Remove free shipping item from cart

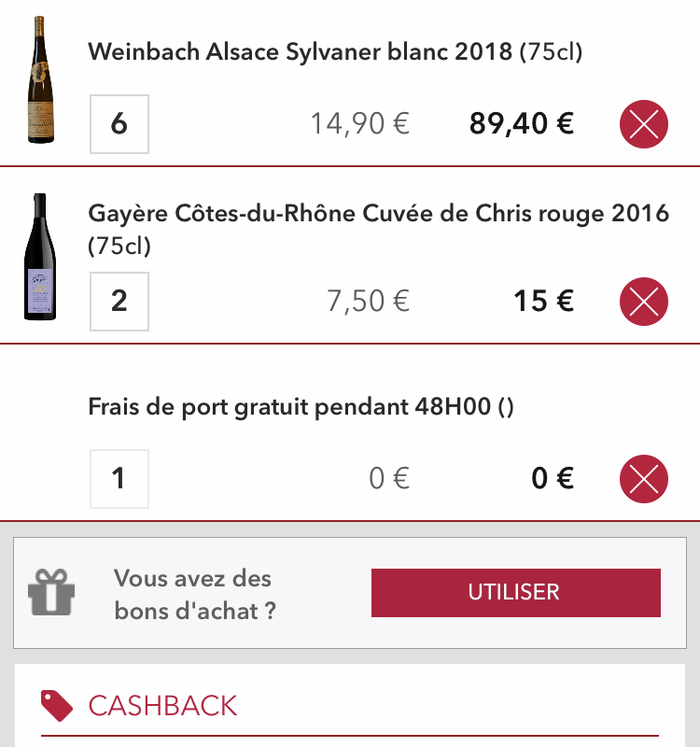tap(643, 478)
